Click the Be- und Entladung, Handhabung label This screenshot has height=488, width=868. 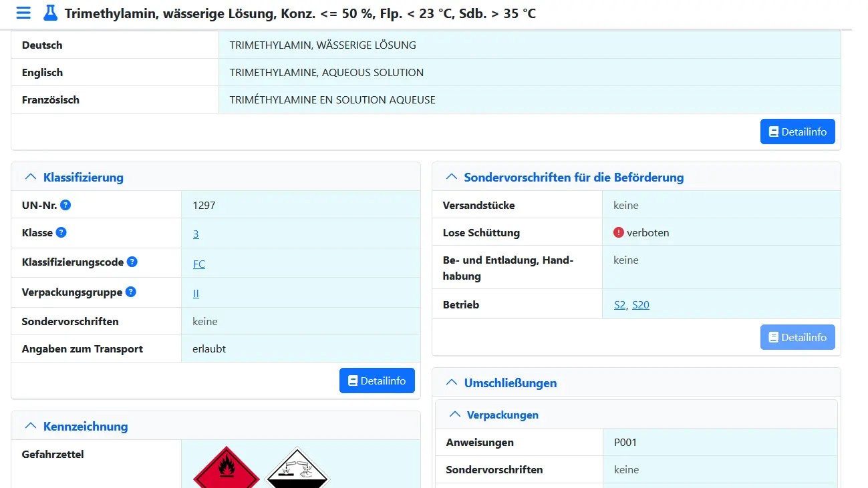(x=509, y=268)
